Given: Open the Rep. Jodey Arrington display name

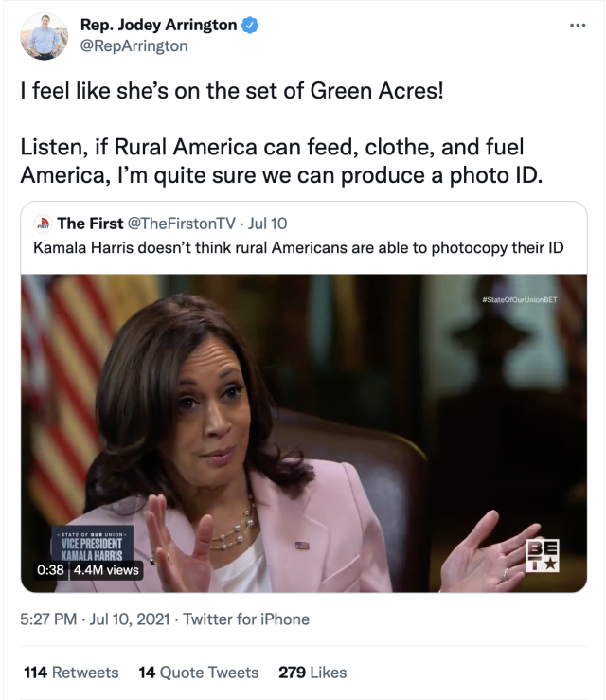Looking at the screenshot, I should pyautogui.click(x=158, y=26).
